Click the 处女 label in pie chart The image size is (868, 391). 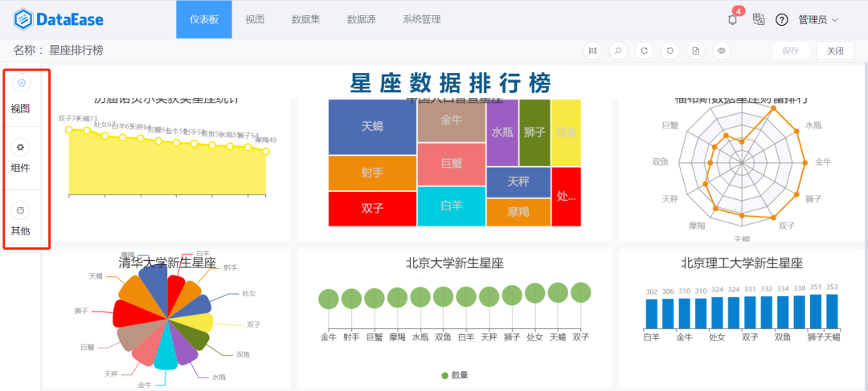click(249, 294)
